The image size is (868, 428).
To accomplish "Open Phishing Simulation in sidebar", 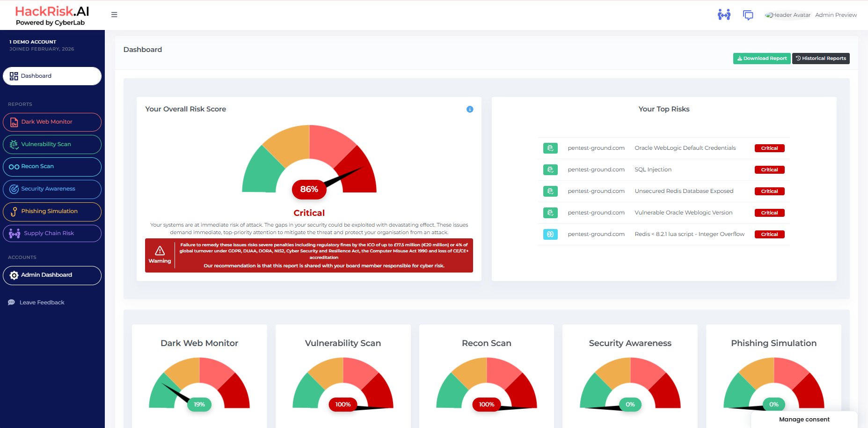I will (x=52, y=212).
